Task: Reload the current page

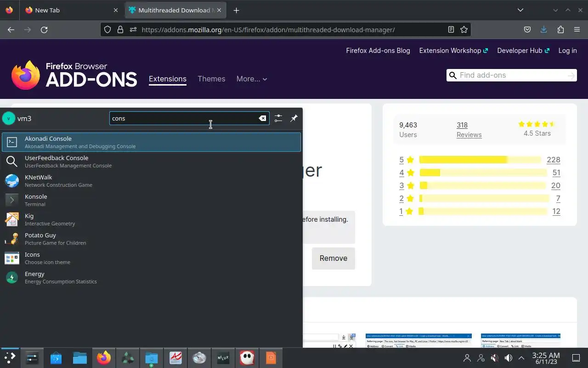Action: point(44,29)
